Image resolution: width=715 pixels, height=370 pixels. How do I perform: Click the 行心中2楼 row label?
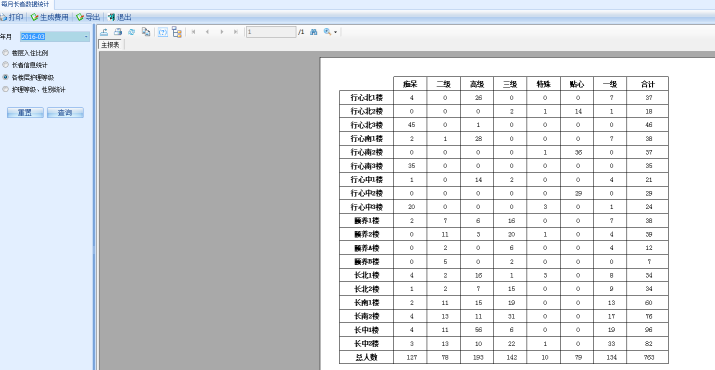coord(367,193)
